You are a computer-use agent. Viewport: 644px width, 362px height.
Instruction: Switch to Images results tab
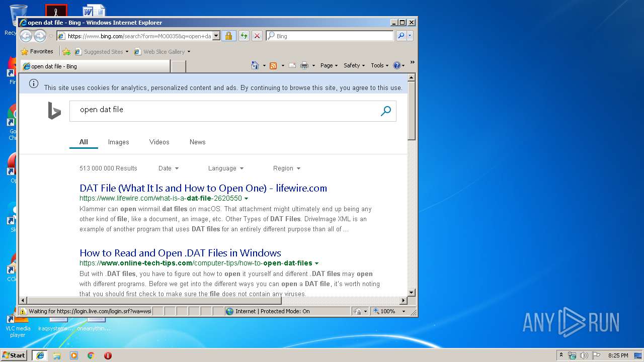119,142
